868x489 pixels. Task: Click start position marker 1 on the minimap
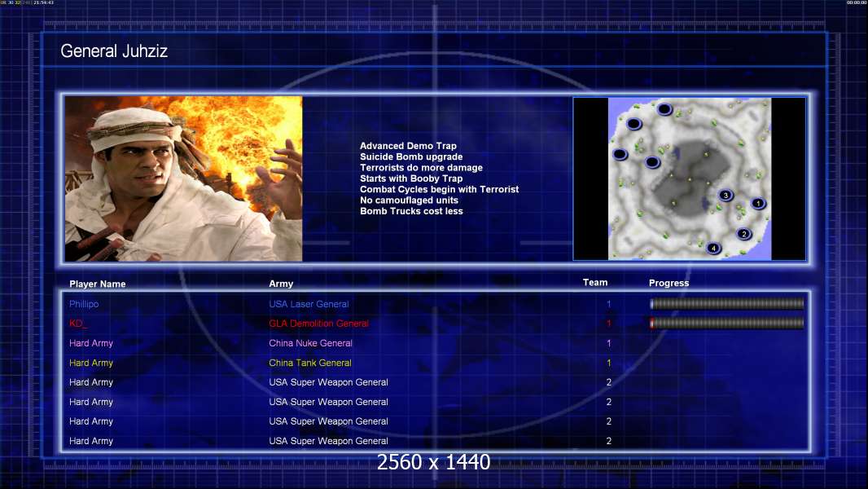(758, 203)
